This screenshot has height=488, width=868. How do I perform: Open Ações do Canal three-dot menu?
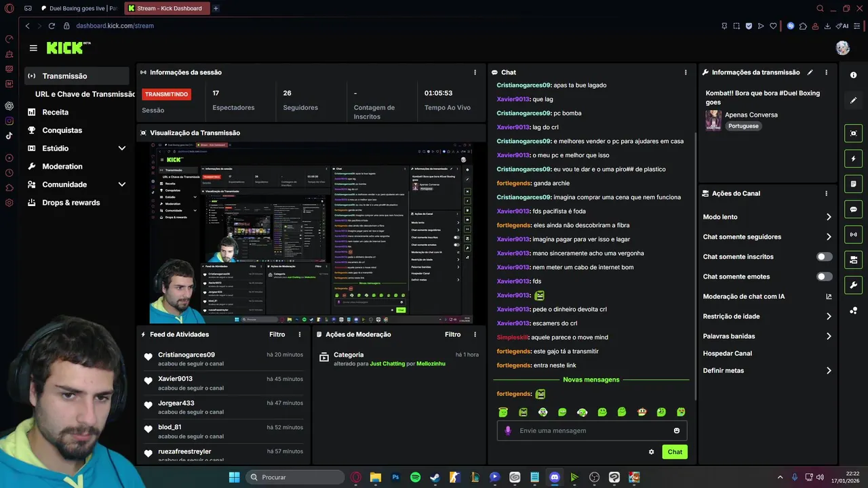[x=826, y=194]
